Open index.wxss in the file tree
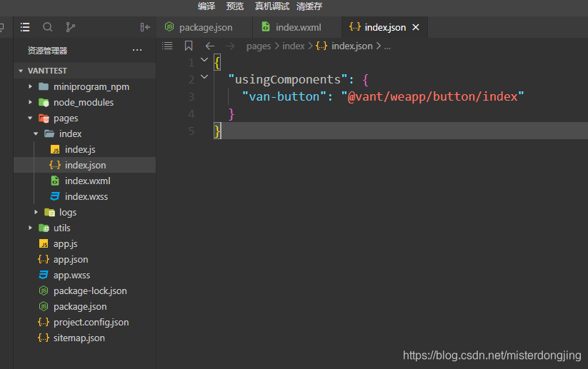 pos(85,196)
